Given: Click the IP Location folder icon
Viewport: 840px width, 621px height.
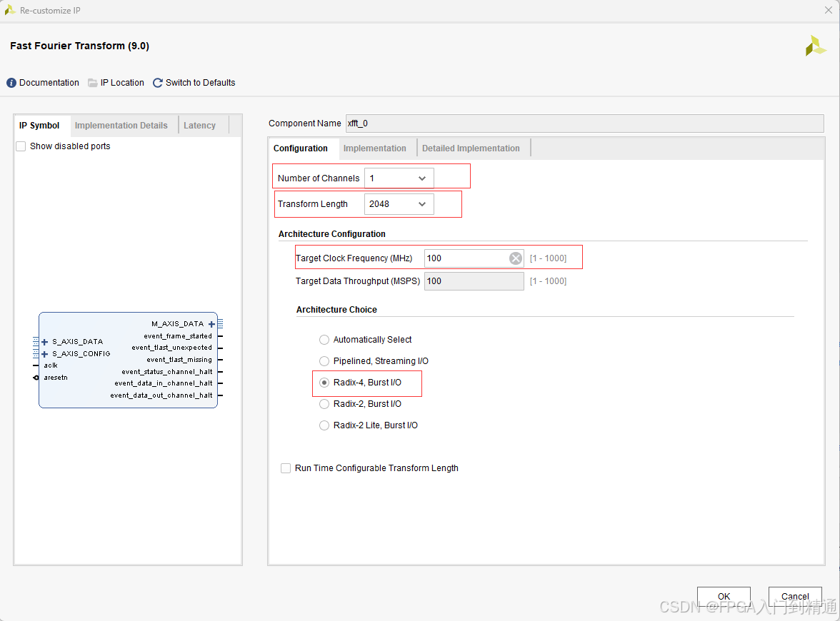Looking at the screenshot, I should (x=93, y=83).
